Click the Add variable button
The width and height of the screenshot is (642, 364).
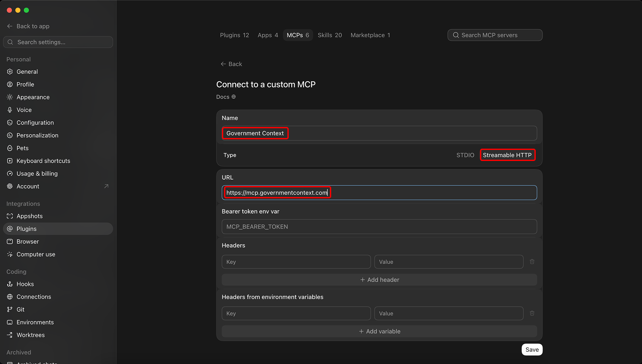[x=379, y=331]
